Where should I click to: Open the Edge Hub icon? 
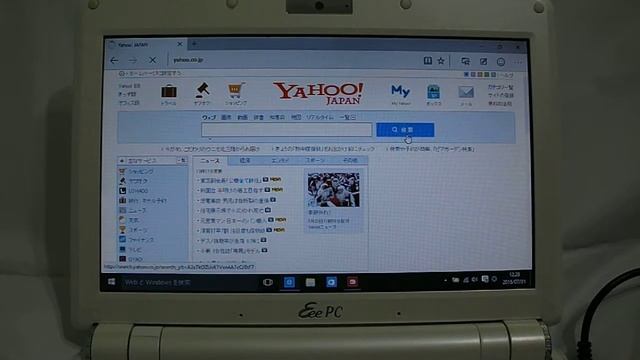click(x=465, y=61)
